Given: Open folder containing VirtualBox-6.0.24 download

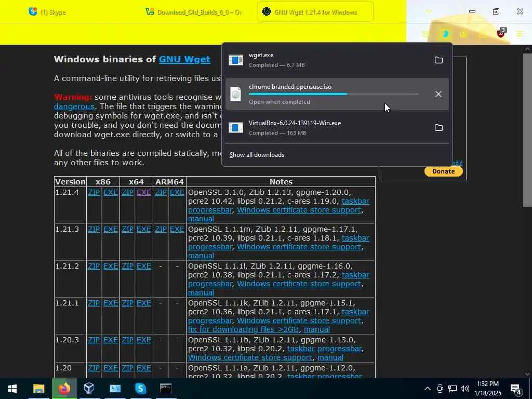Looking at the screenshot, I should tap(438, 128).
